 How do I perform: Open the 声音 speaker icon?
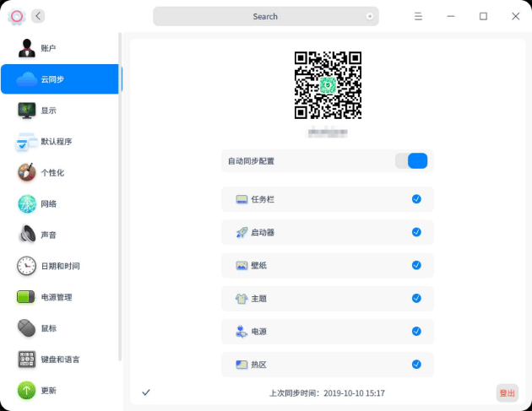tap(27, 235)
